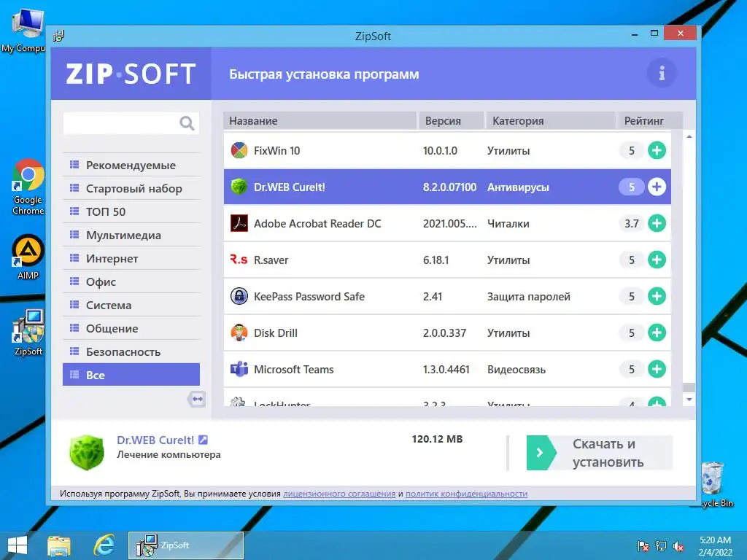747x560 pixels.
Task: Click the Disk Drill app icon
Action: pyautogui.click(x=239, y=332)
